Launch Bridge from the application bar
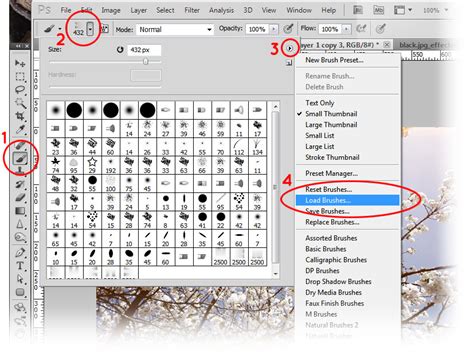This screenshot has height=363, width=474. point(358,10)
